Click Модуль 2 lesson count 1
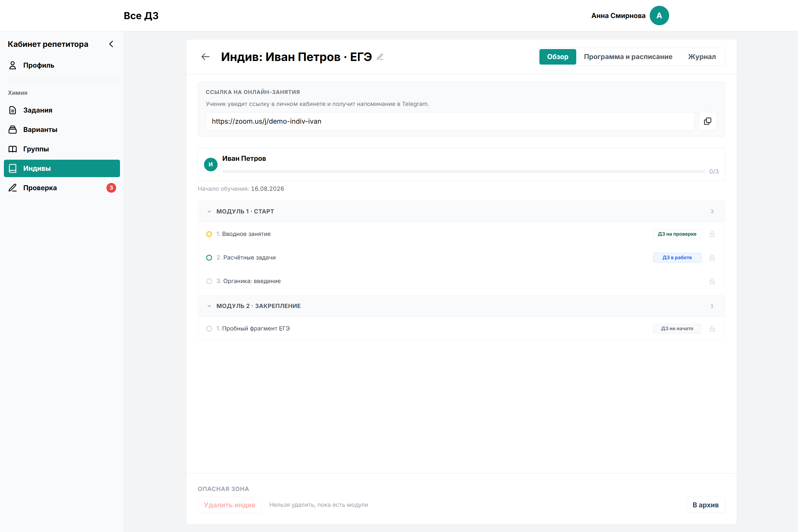Image resolution: width=798 pixels, height=532 pixels. (712, 306)
